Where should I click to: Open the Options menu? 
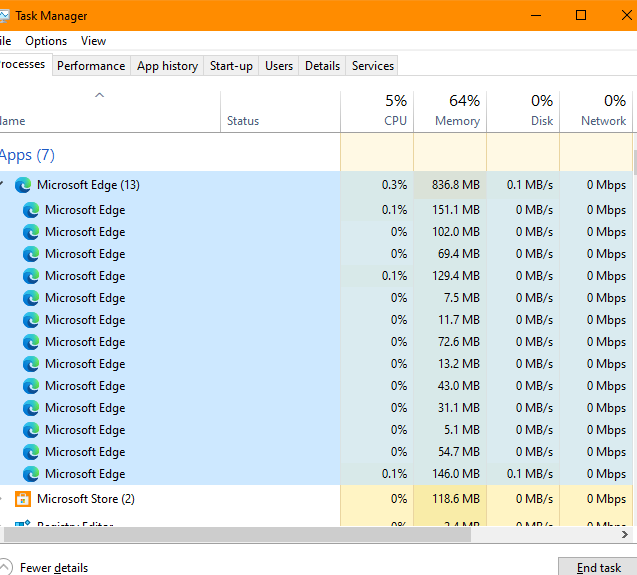click(x=46, y=41)
